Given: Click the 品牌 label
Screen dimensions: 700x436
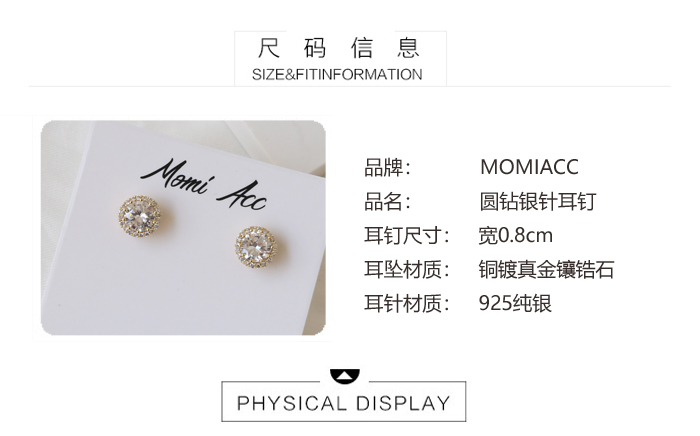Looking at the screenshot, I should point(387,168).
